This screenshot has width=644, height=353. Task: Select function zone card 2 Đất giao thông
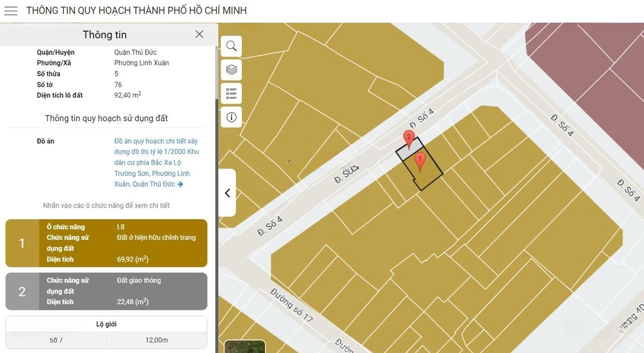pyautogui.click(x=106, y=292)
